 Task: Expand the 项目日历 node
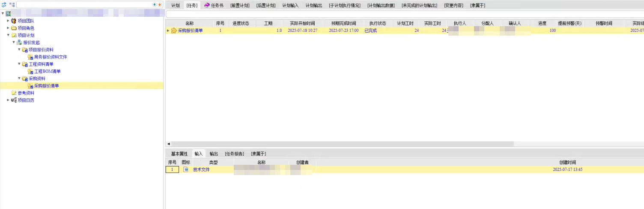click(x=8, y=100)
